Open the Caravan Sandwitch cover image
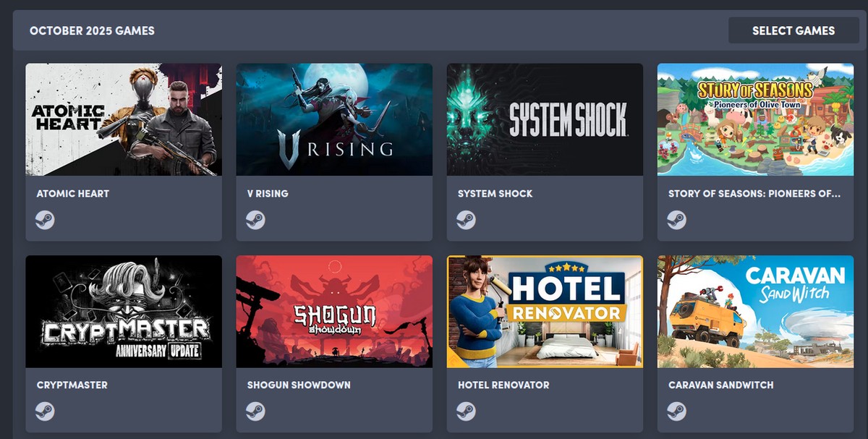This screenshot has width=868, height=439. tap(755, 312)
